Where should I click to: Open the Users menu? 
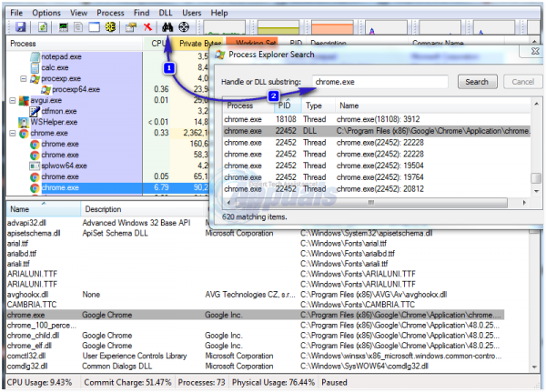tap(192, 13)
